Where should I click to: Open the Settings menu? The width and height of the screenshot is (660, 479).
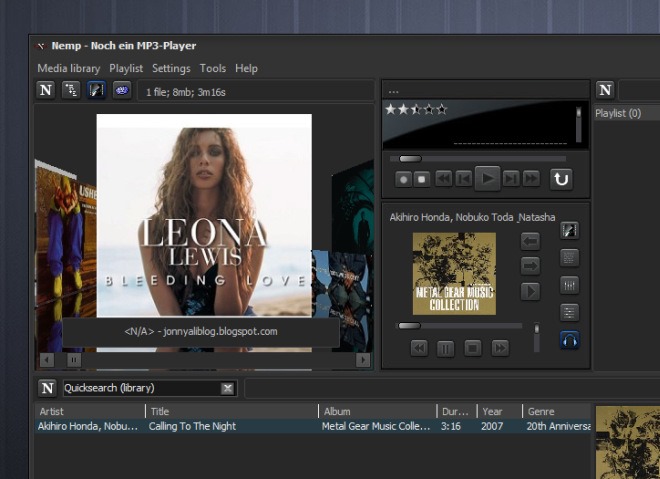coord(171,68)
